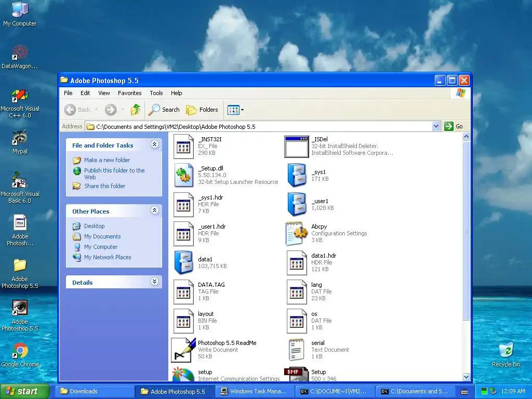Select the _user1 cabinet file icon
This screenshot has width=532, height=399.
point(297,205)
